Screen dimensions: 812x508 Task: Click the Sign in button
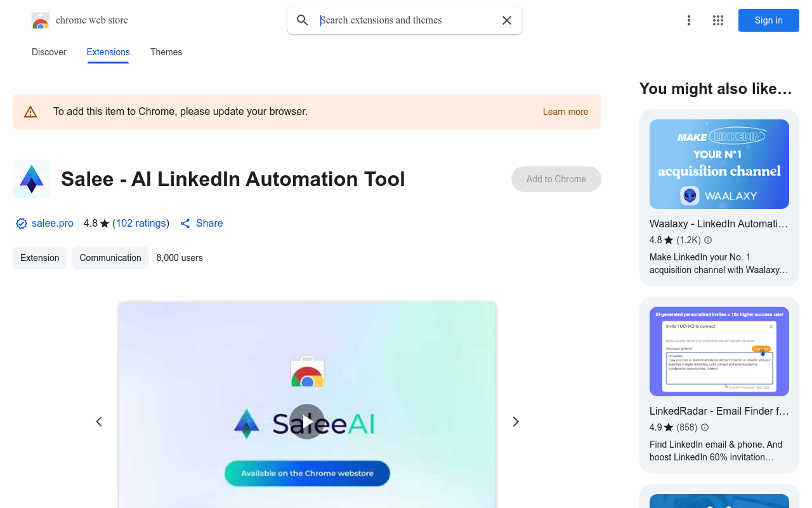click(769, 20)
